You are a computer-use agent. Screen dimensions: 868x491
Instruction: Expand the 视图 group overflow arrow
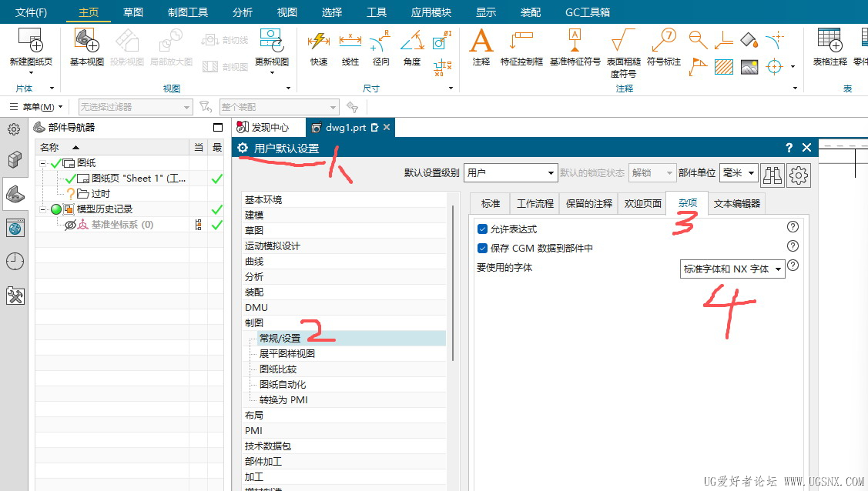(288, 88)
